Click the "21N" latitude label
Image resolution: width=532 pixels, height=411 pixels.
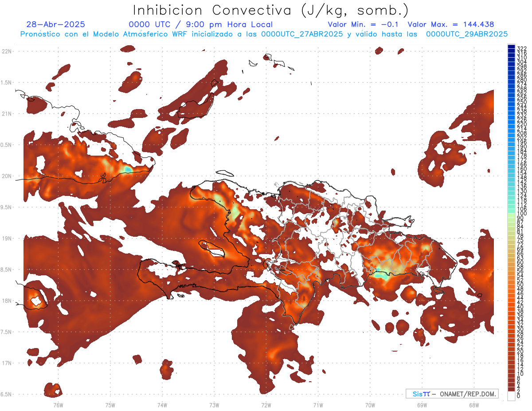pyautogui.click(x=6, y=114)
